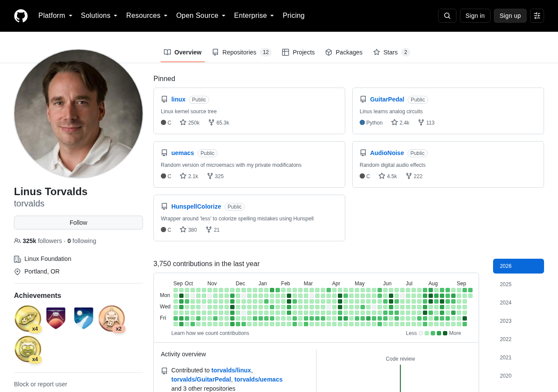558x392 pixels.
Task: Switch to the Packages tab
Action: click(x=344, y=52)
